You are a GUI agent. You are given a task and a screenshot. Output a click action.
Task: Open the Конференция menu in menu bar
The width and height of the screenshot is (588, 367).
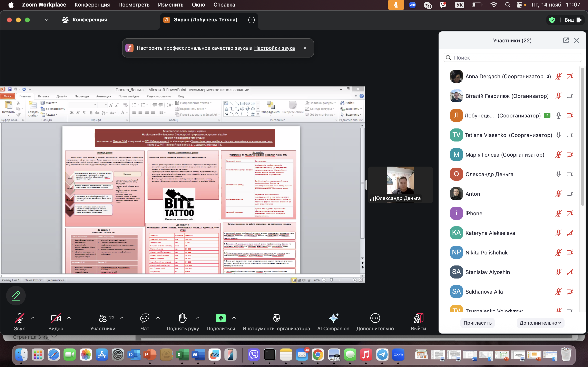[92, 5]
